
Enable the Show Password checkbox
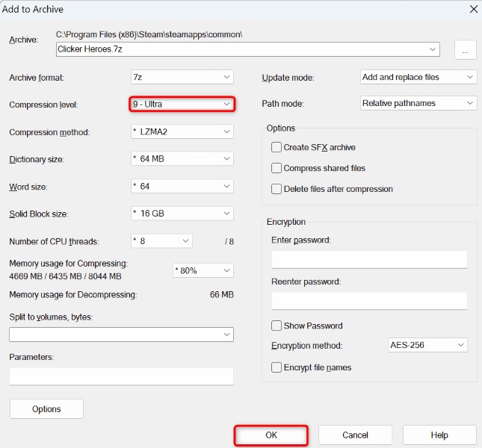[277, 326]
